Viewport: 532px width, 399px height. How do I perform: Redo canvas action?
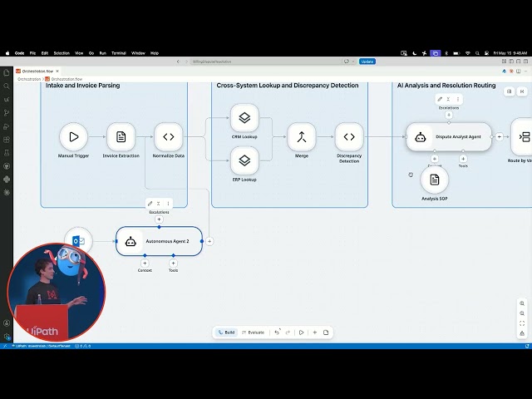(x=288, y=332)
